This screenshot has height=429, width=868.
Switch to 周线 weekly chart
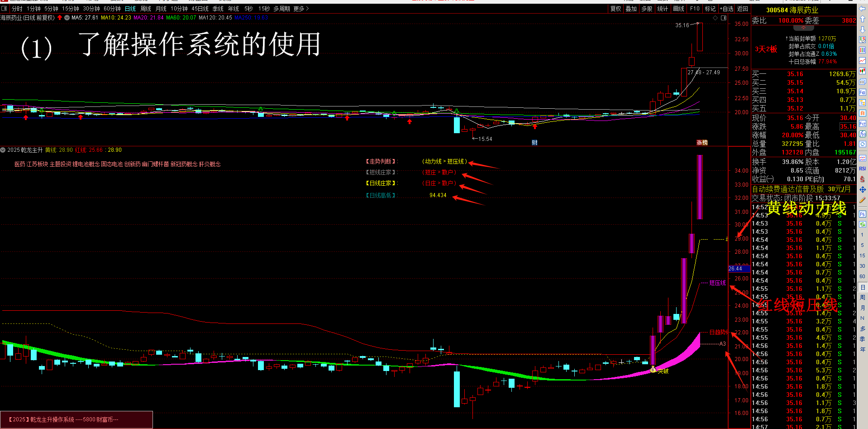(146, 9)
